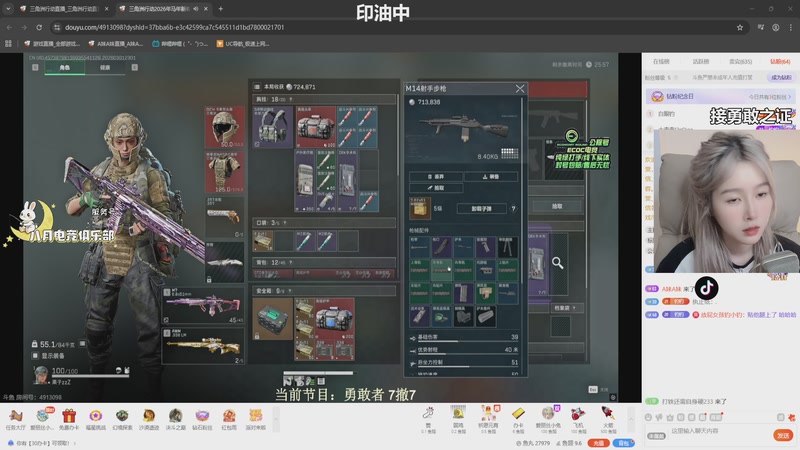The image size is (800, 450).
Task: Select the purple primary rifle slot
Action: [x=204, y=306]
